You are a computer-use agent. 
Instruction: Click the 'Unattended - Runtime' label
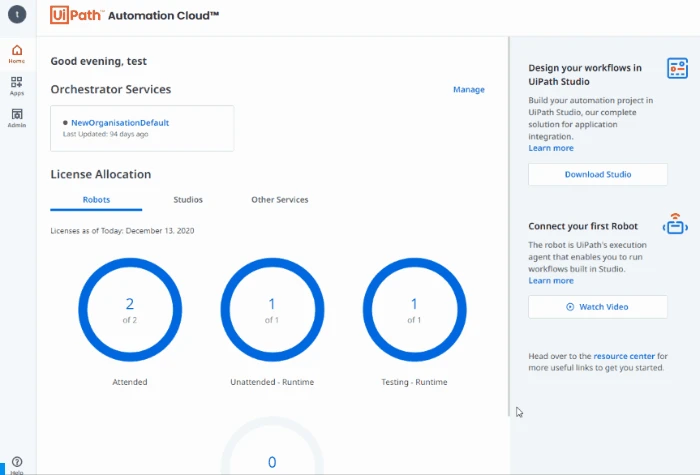point(272,382)
